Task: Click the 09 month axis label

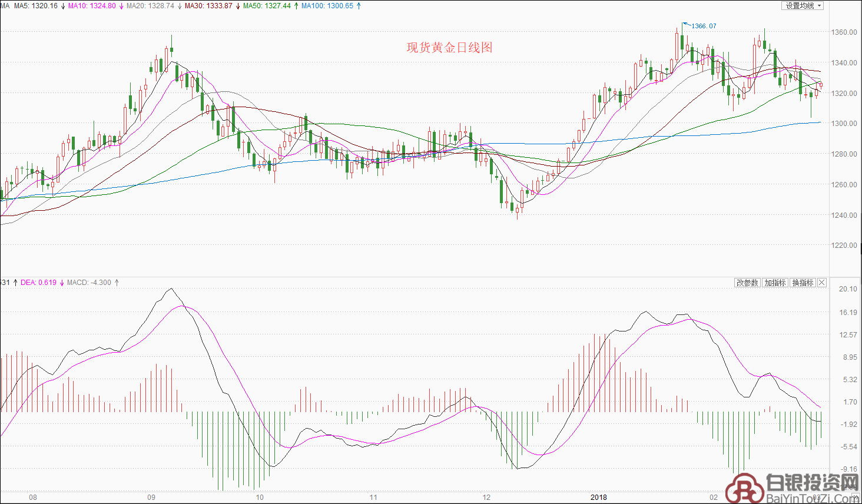Action: point(151,498)
